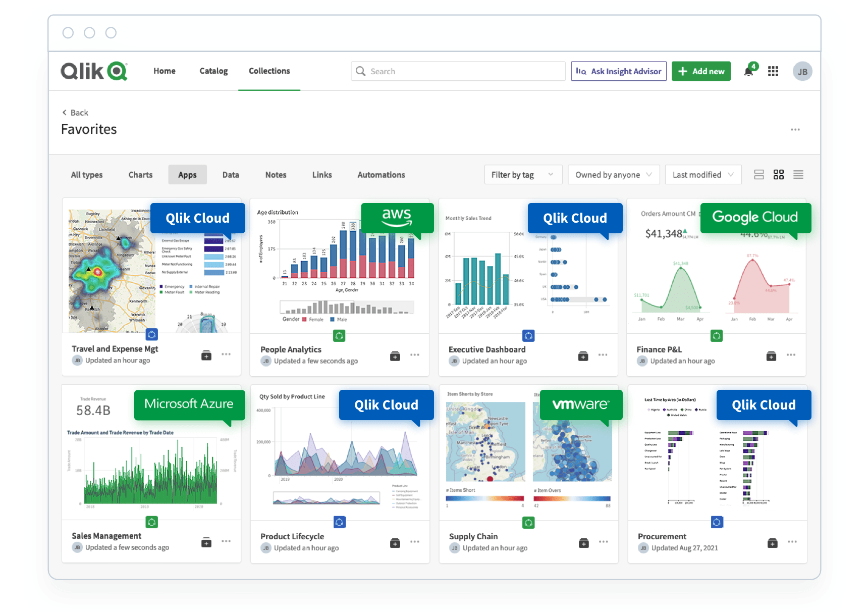Filter by Automations
Viewport: 868px width, 612px height.
pos(381,175)
